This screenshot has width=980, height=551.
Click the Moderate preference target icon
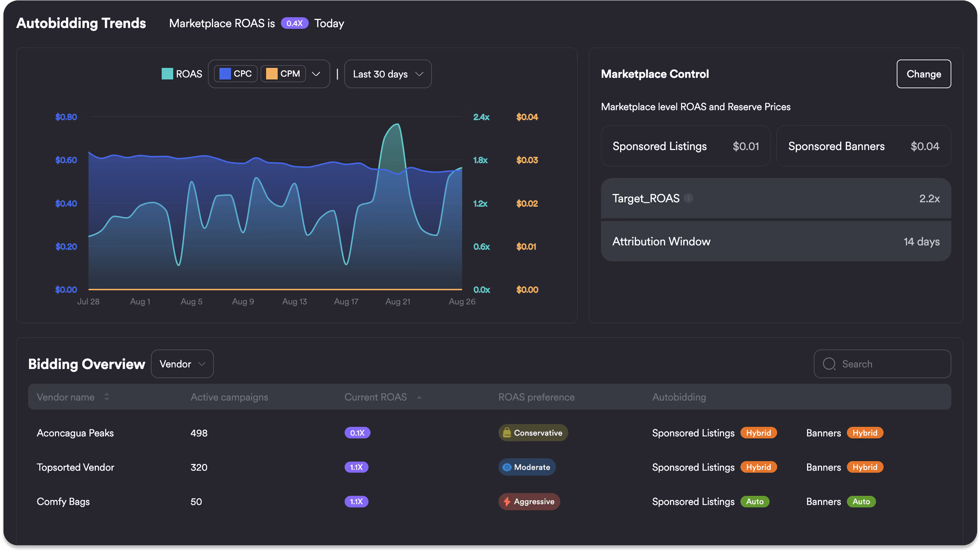coord(507,467)
